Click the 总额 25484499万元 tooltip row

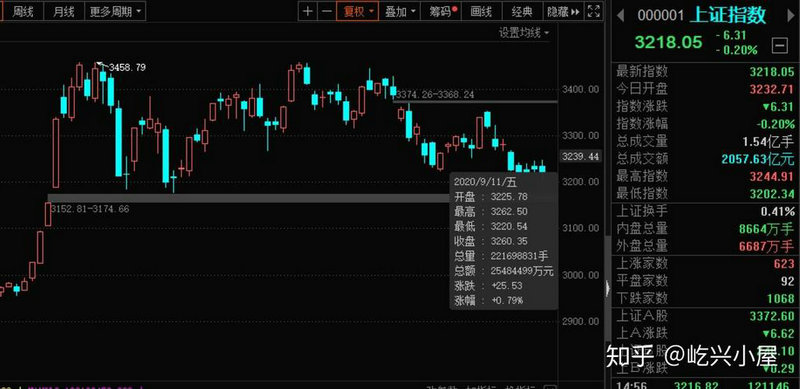click(504, 271)
